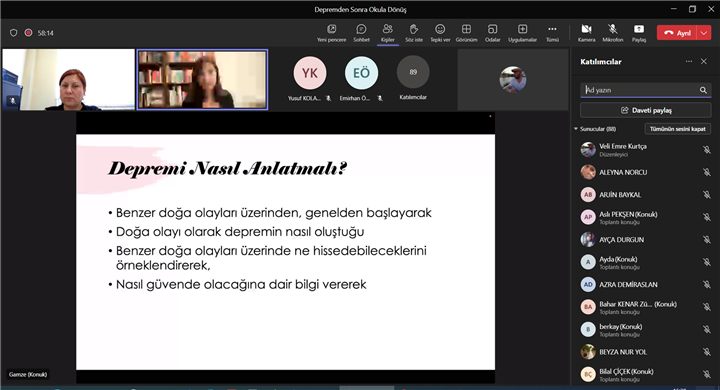Image resolution: width=720 pixels, height=390 pixels.
Task: Focus the Ad yazın search field
Action: click(646, 90)
